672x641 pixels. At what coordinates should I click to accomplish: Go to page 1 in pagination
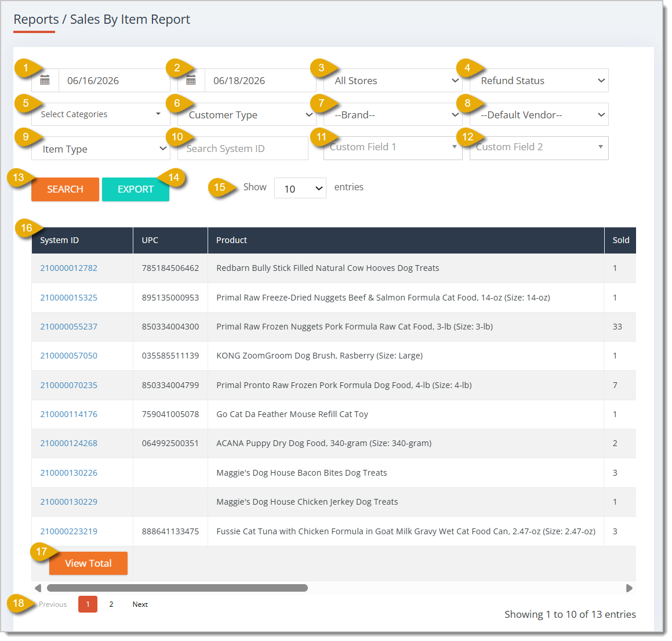click(88, 604)
